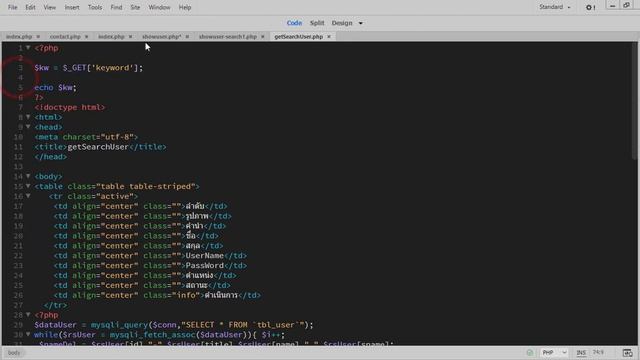The width and height of the screenshot is (640, 360).
Task: Collapse the <table> block at line 15
Action: point(28,186)
